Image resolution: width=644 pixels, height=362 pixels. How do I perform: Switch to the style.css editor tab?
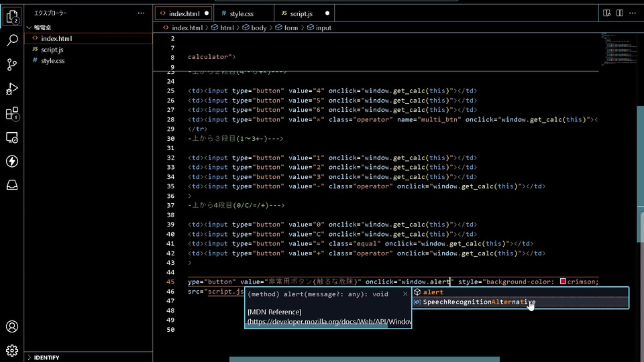click(x=241, y=13)
